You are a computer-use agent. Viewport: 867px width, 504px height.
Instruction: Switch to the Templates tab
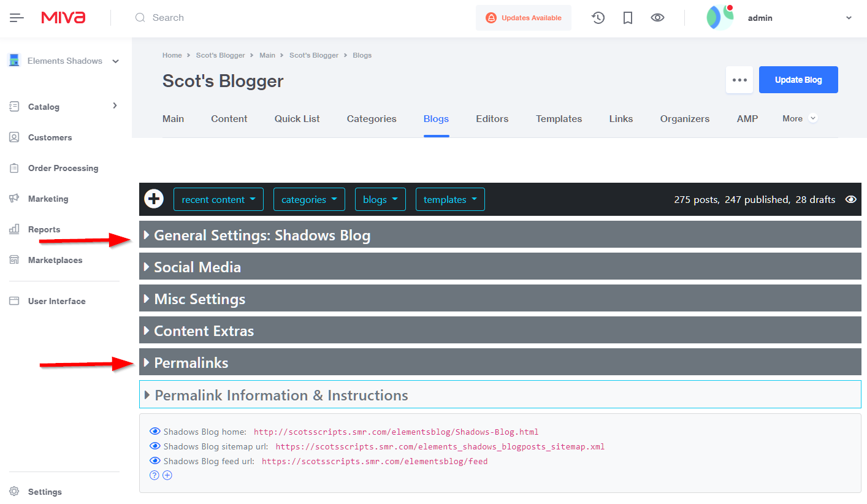point(559,119)
